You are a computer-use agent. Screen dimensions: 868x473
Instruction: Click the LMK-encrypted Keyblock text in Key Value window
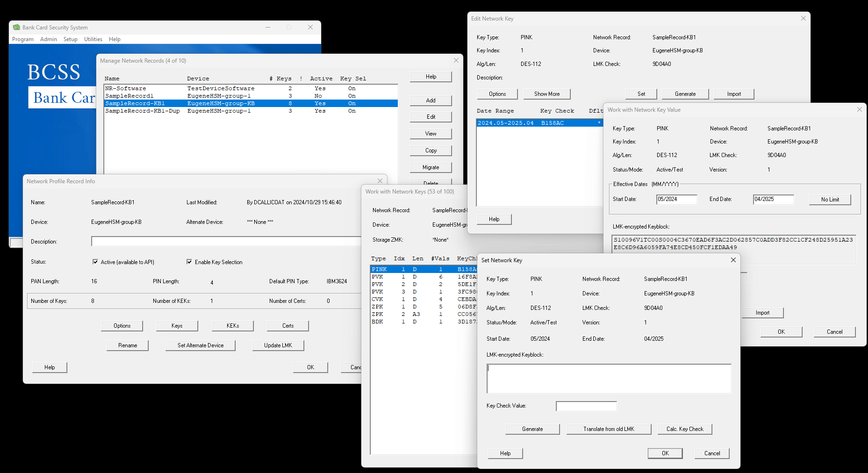coord(733,244)
